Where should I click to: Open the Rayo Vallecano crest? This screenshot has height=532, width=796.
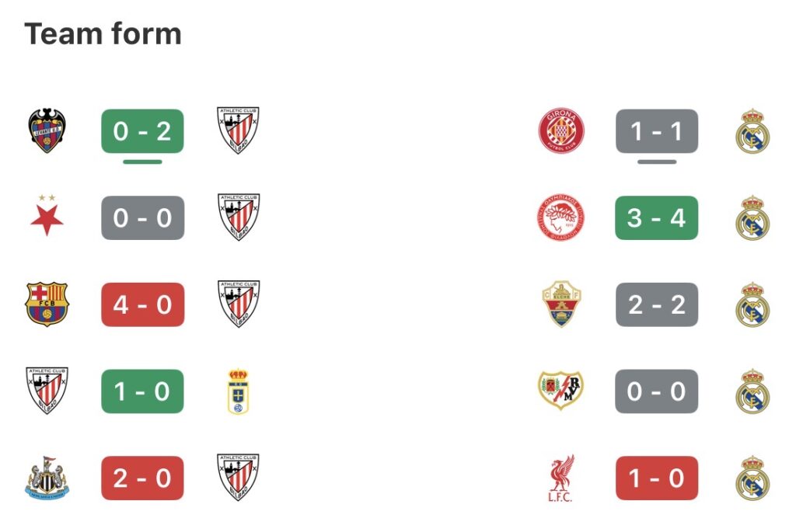[561, 391]
